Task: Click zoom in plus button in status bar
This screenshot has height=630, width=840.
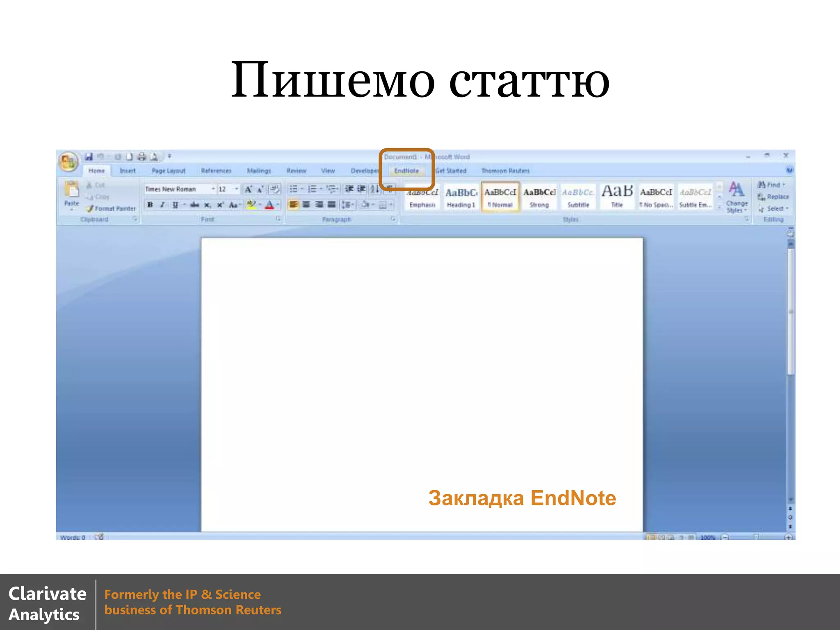Action: tap(788, 537)
